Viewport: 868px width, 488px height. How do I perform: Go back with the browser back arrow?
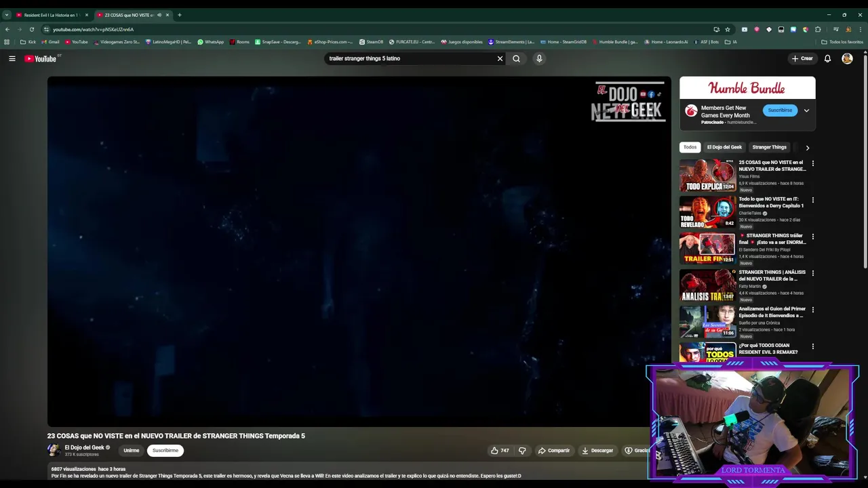click(x=7, y=30)
